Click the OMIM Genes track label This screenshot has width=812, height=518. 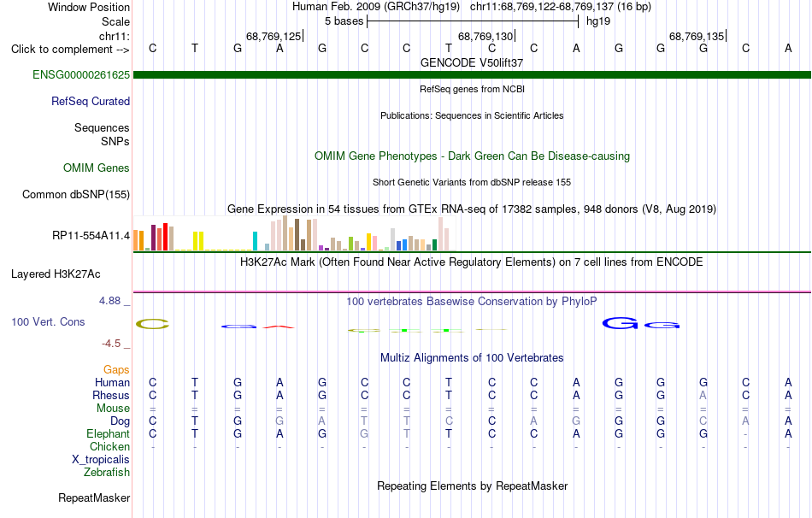(x=96, y=168)
